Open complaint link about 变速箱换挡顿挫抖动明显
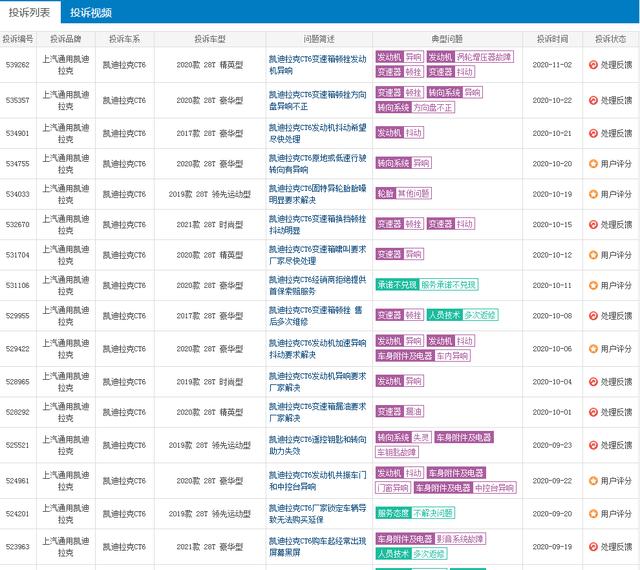Screen dimensions: 640x570 click(x=318, y=225)
